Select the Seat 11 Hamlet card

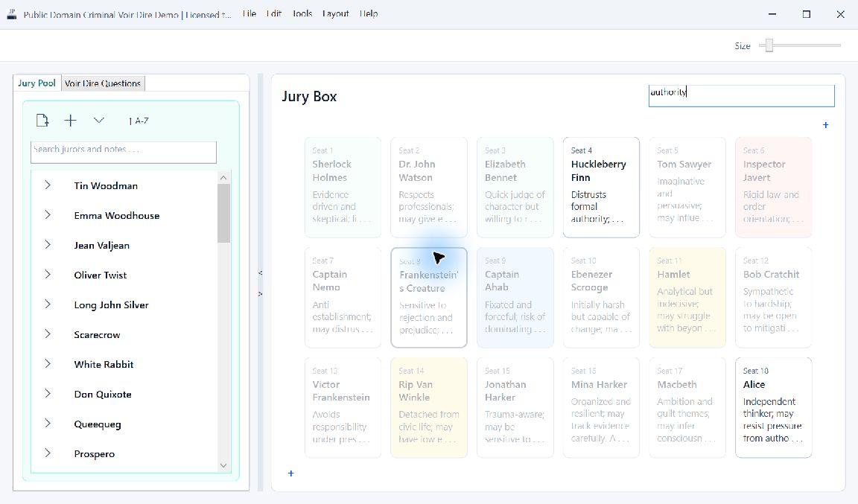click(x=687, y=298)
